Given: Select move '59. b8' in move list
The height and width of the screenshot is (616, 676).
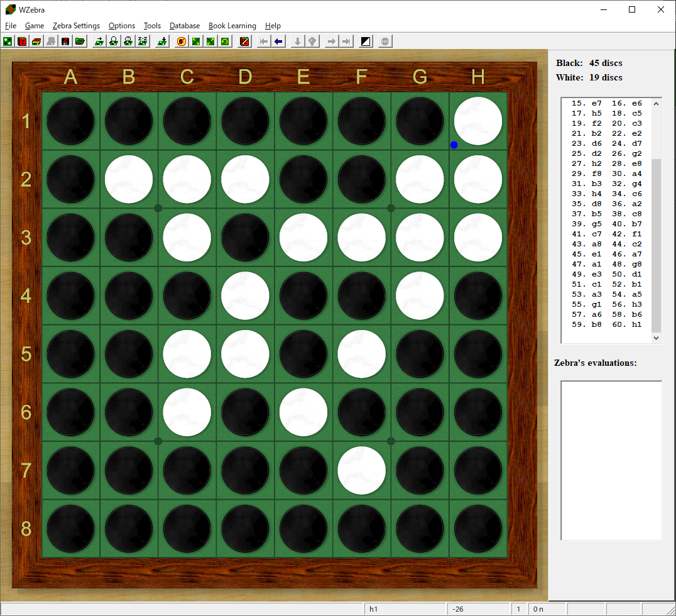Looking at the screenshot, I should click(587, 324).
